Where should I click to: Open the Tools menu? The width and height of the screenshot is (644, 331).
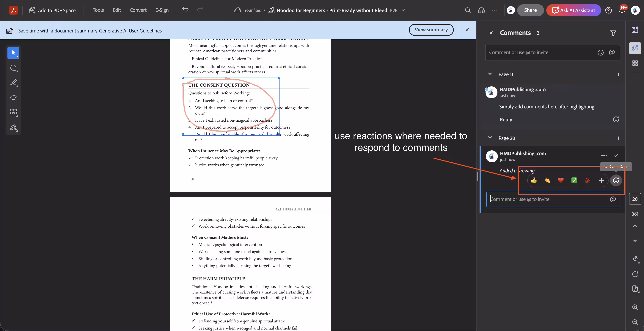(98, 10)
